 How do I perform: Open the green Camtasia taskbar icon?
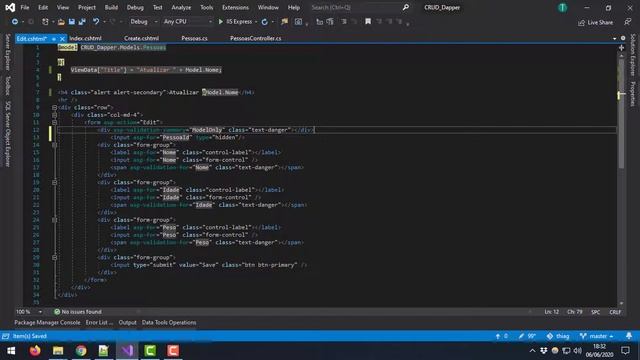150,351
